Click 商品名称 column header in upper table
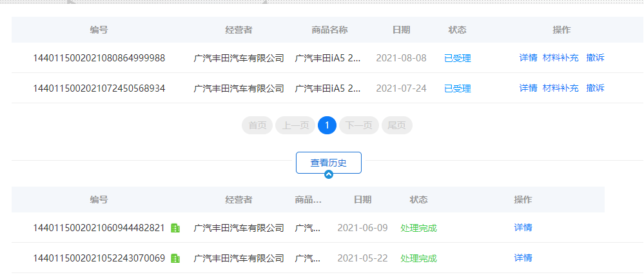The image size is (644, 277). (x=330, y=30)
